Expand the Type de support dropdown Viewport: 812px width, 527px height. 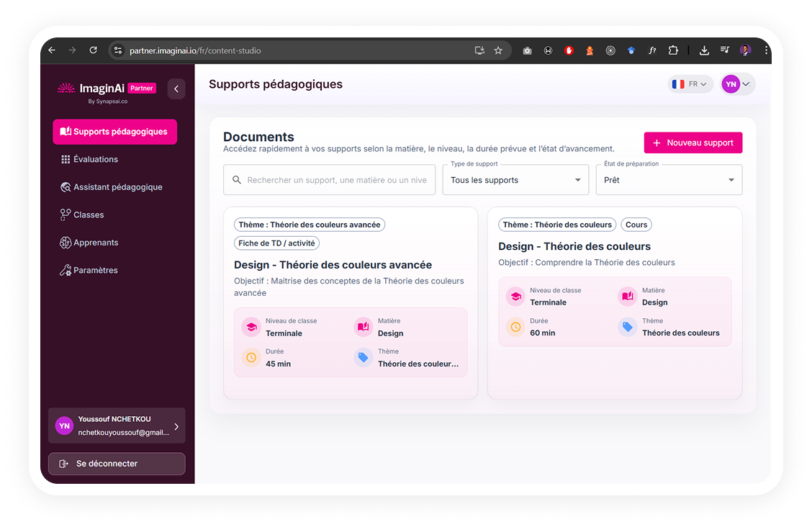tap(515, 180)
